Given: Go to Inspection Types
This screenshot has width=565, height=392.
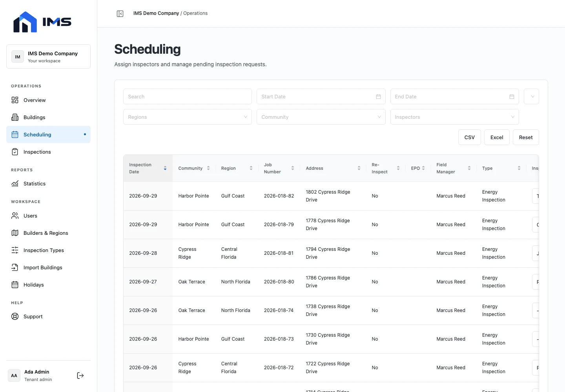Looking at the screenshot, I should coord(48,250).
